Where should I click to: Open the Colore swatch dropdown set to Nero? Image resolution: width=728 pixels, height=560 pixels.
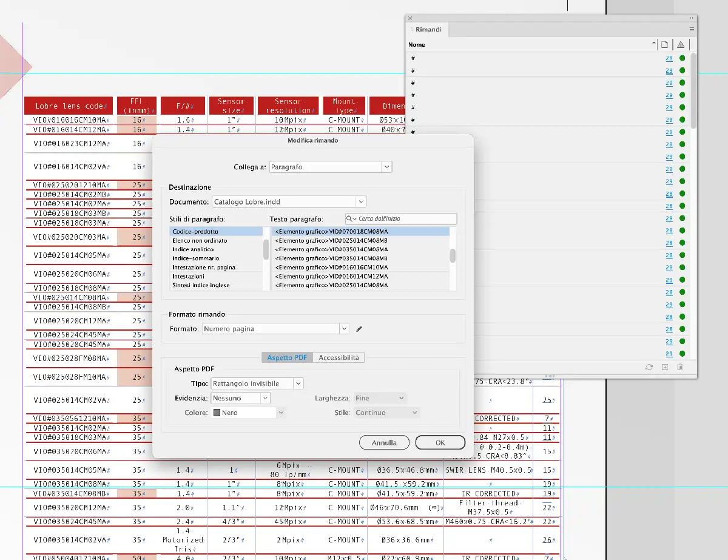point(280,413)
